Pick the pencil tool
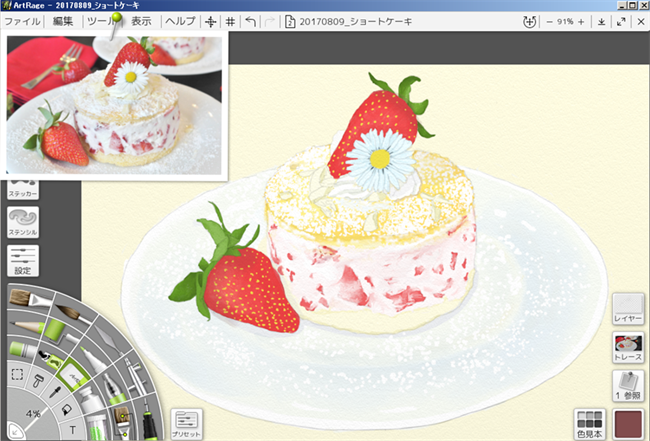The height and width of the screenshot is (441, 650). [x=25, y=326]
